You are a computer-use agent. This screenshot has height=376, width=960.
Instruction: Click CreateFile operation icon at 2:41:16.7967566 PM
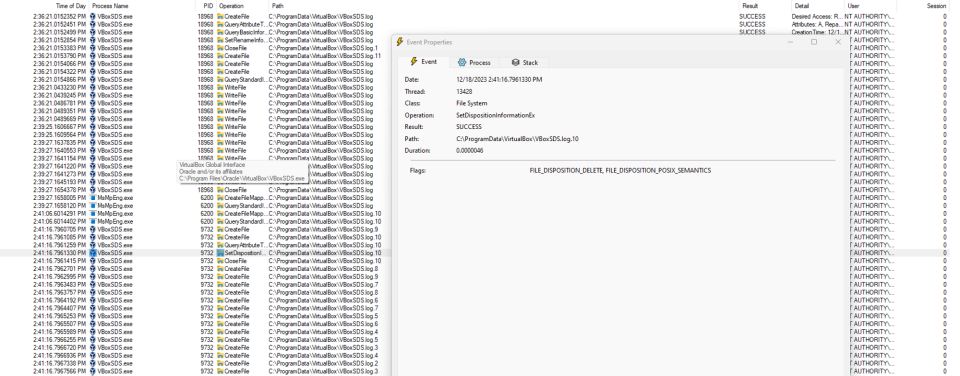coord(220,371)
